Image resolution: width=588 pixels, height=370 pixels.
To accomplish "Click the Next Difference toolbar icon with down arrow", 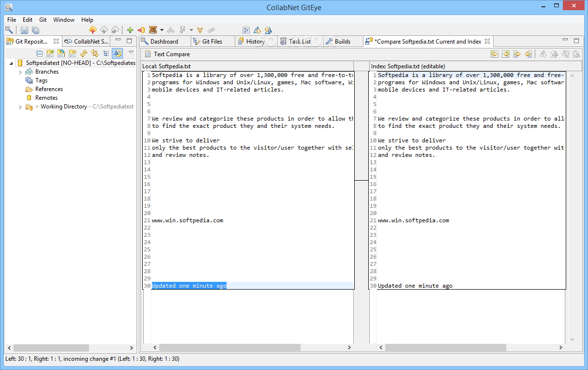I will [x=256, y=30].
